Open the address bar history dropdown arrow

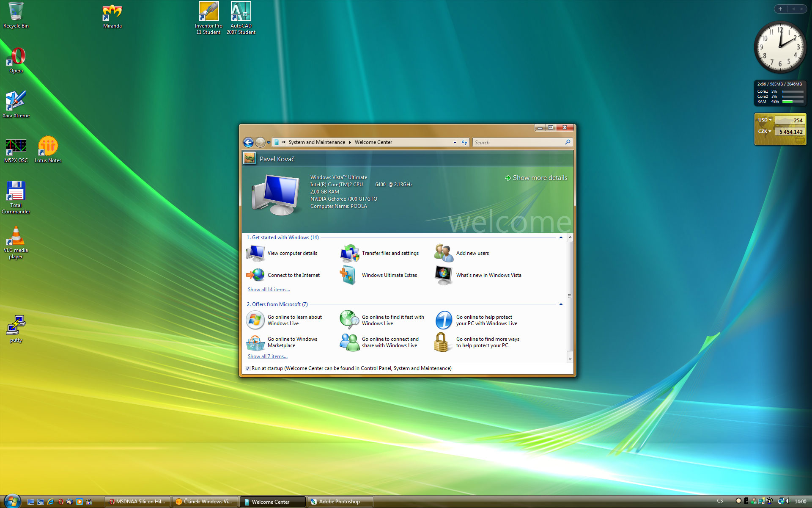click(x=455, y=143)
